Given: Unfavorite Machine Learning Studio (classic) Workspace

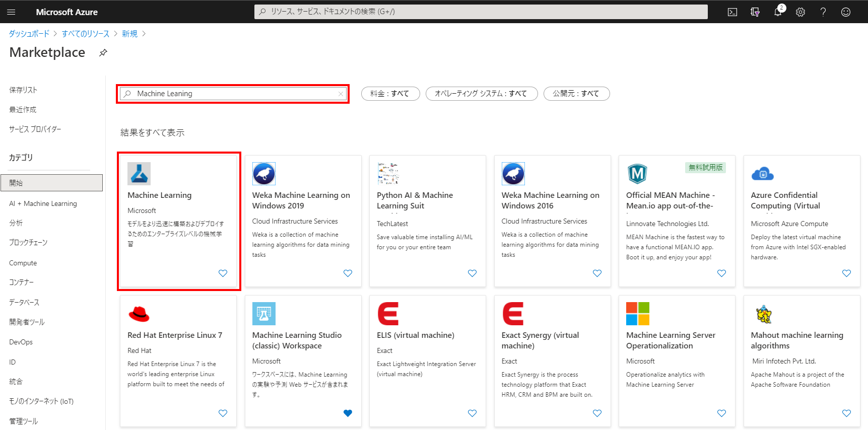Looking at the screenshot, I should [348, 413].
